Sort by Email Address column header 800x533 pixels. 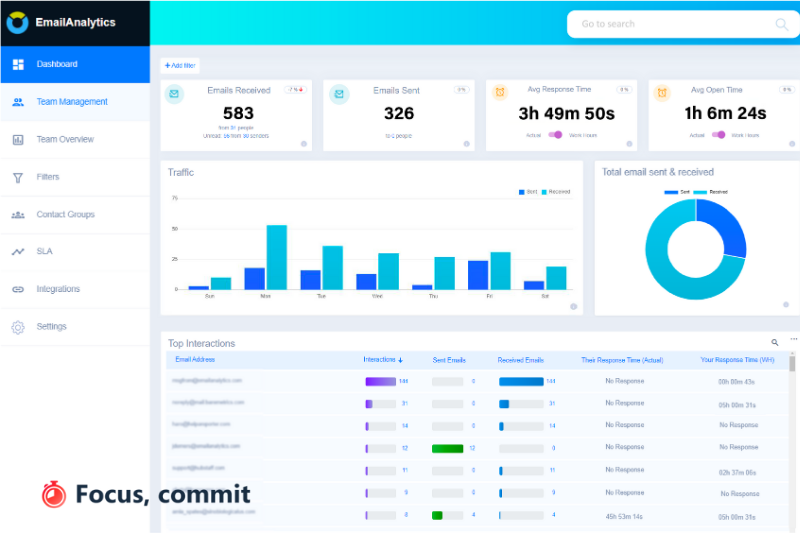pos(195,360)
